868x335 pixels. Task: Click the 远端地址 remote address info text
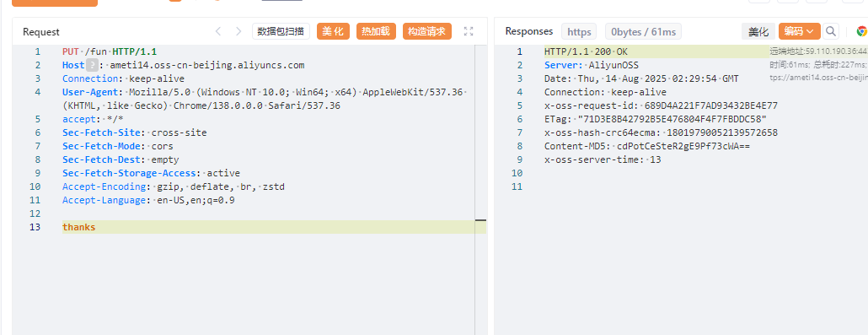[x=819, y=51]
